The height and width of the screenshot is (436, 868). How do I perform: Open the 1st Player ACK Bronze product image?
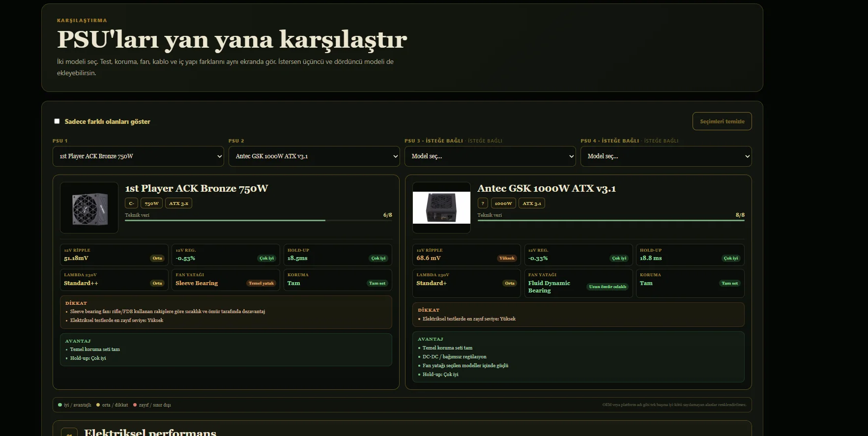(89, 207)
